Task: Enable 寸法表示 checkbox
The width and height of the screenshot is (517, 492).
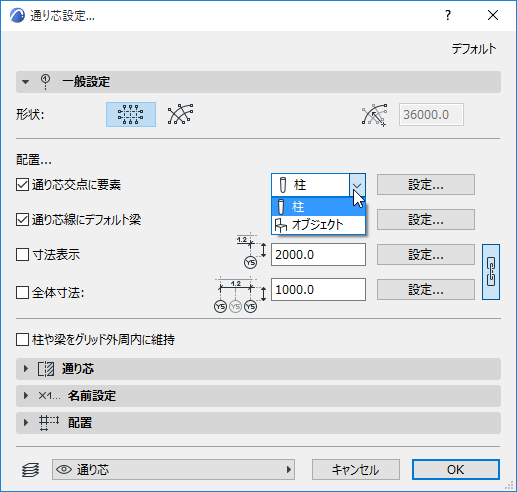Action: [x=22, y=255]
